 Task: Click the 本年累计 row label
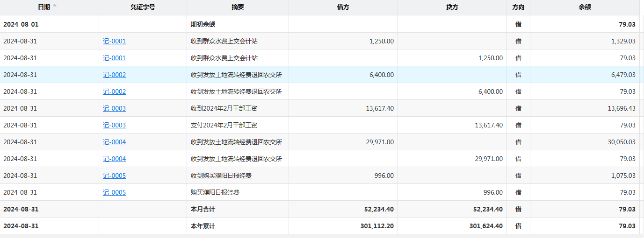coord(203,226)
